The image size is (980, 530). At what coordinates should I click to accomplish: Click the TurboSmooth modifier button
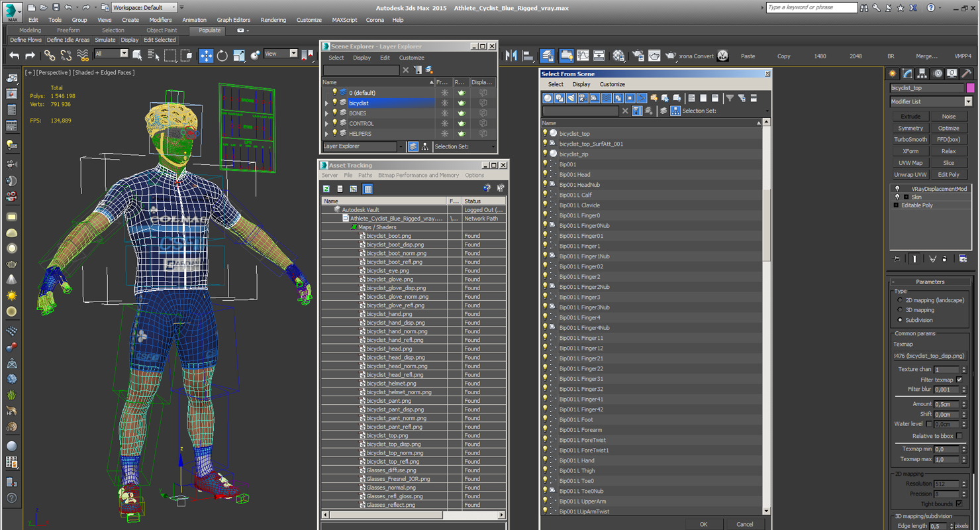[910, 139]
